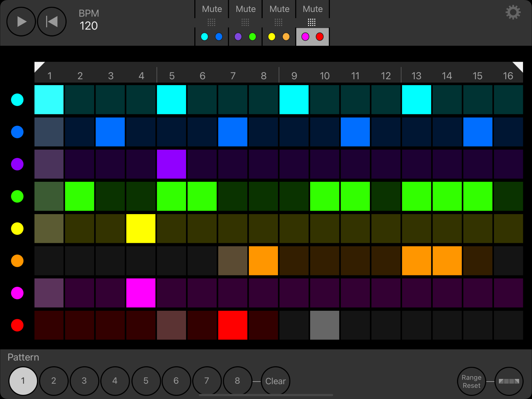Toggle green step 2 off
532x399 pixels.
click(x=80, y=196)
